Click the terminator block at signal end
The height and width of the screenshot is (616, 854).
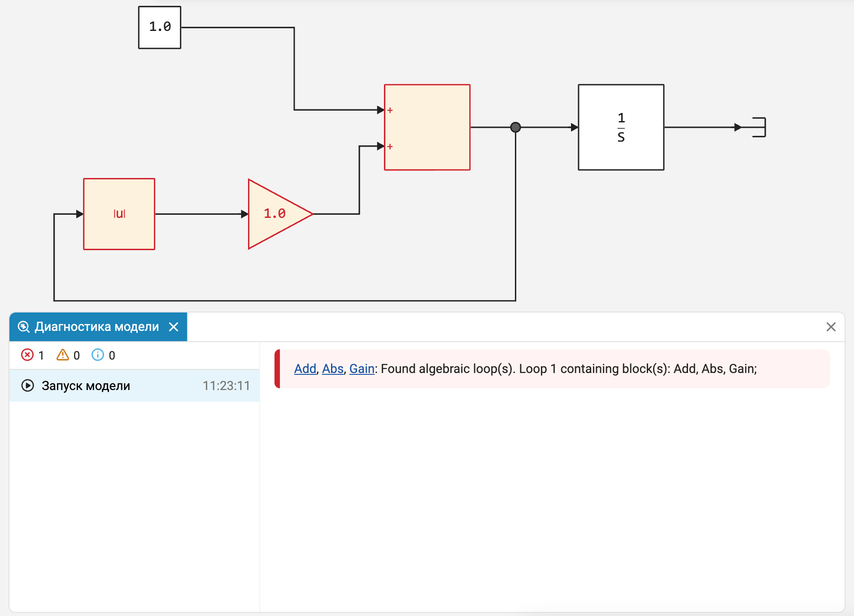[759, 127]
